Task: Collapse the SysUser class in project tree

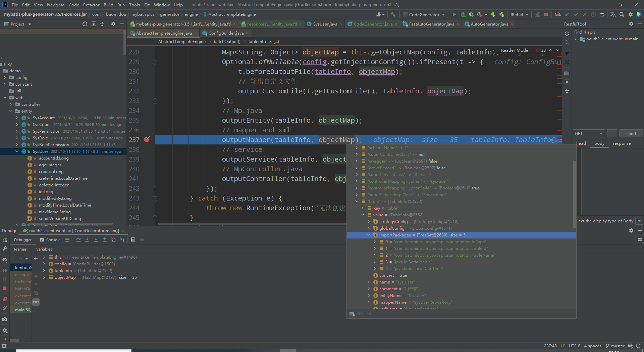Action: (17, 151)
